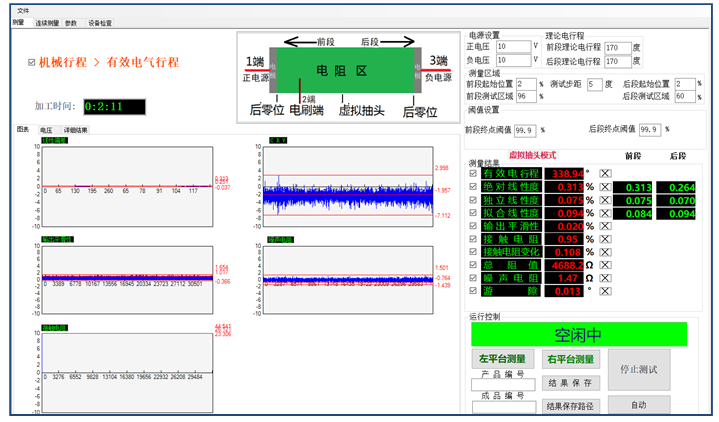
Task: Click the 结果保存路径 button
Action: 570,406
